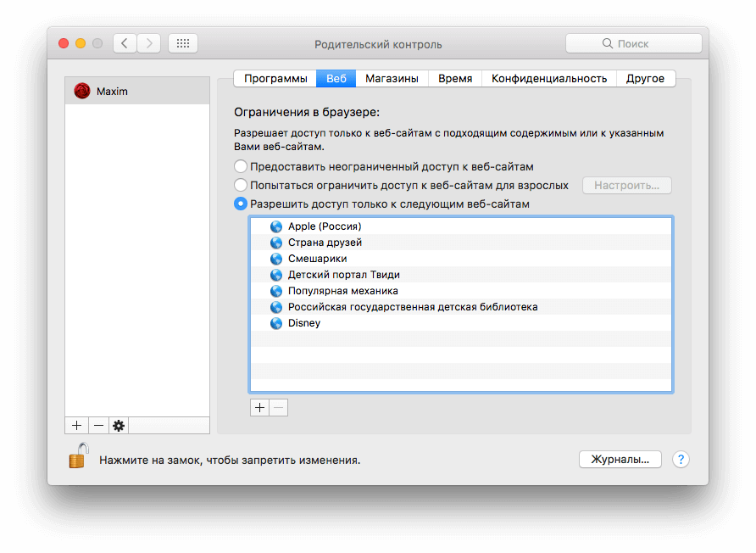Screen dimensions: 756x553
Task: Select Российская государственная детская библиотека row
Action: [x=461, y=307]
